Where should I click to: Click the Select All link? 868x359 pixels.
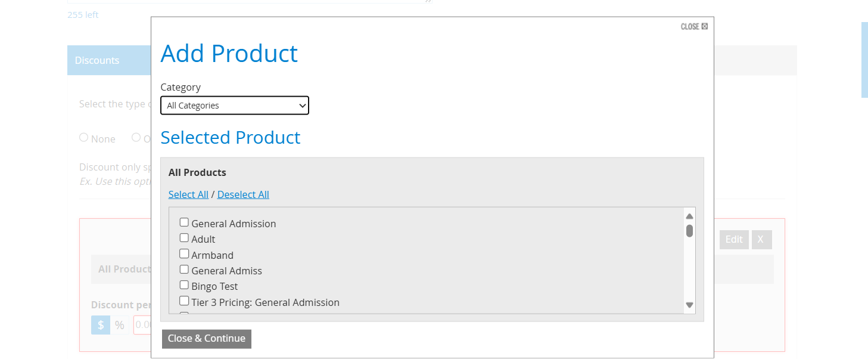coord(188,194)
